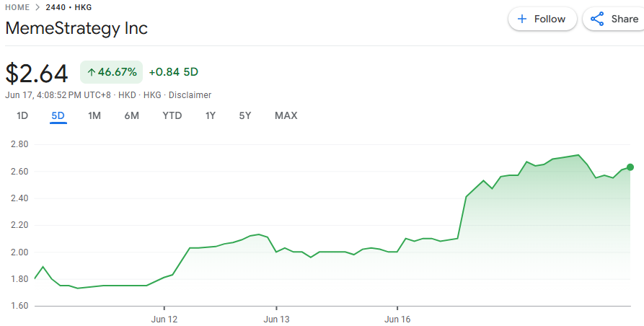Image resolution: width=644 pixels, height=326 pixels.
Task: Show the MAX time range
Action: pyautogui.click(x=286, y=115)
